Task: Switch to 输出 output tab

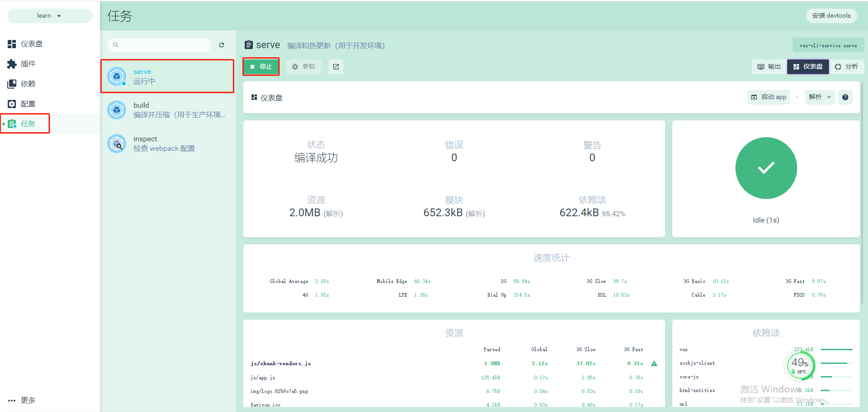Action: click(x=769, y=67)
